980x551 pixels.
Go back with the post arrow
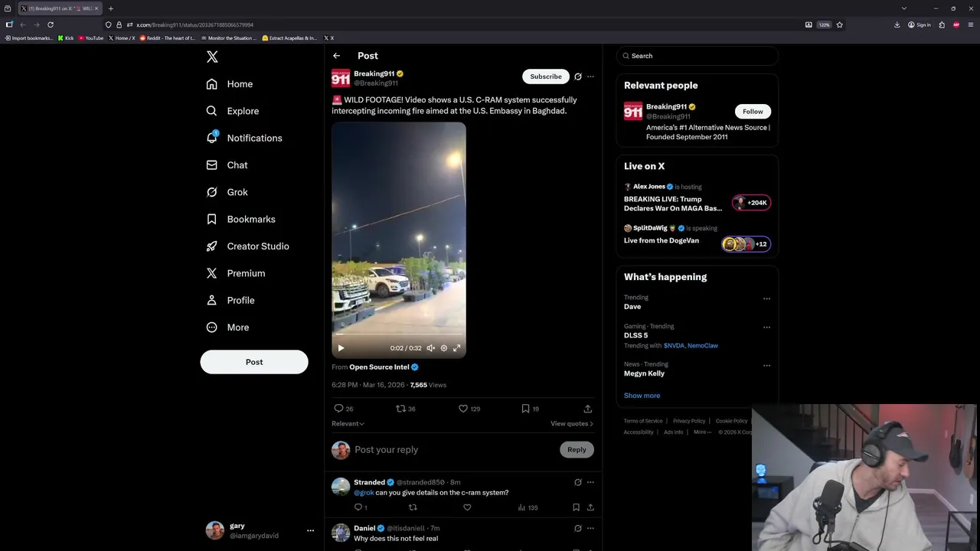tap(336, 56)
